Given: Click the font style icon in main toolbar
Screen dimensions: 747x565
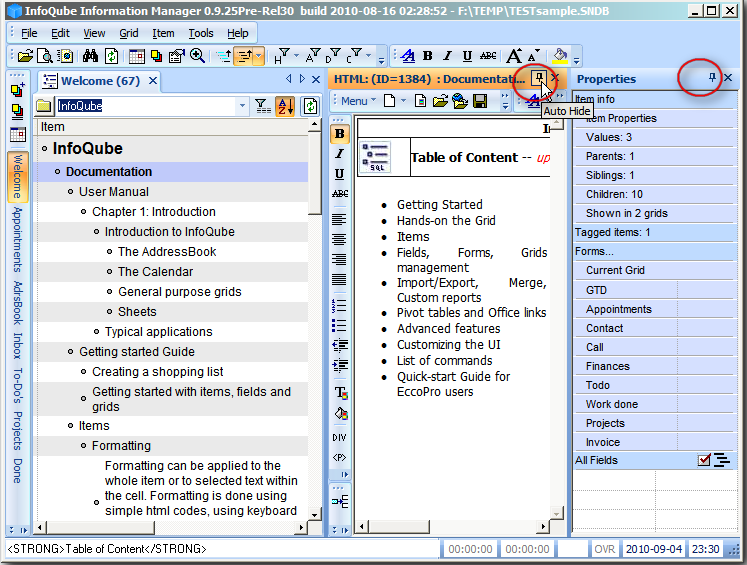Looking at the screenshot, I should [x=407, y=56].
